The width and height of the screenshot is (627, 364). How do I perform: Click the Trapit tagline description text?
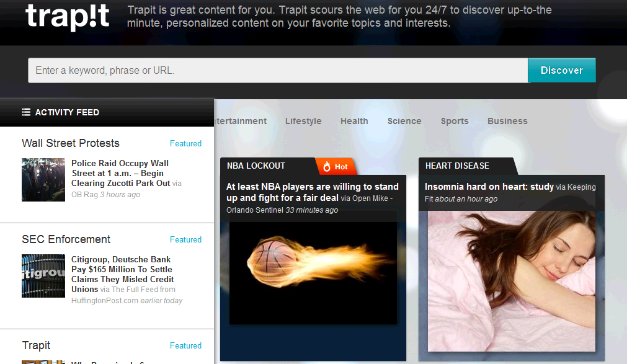point(339,16)
